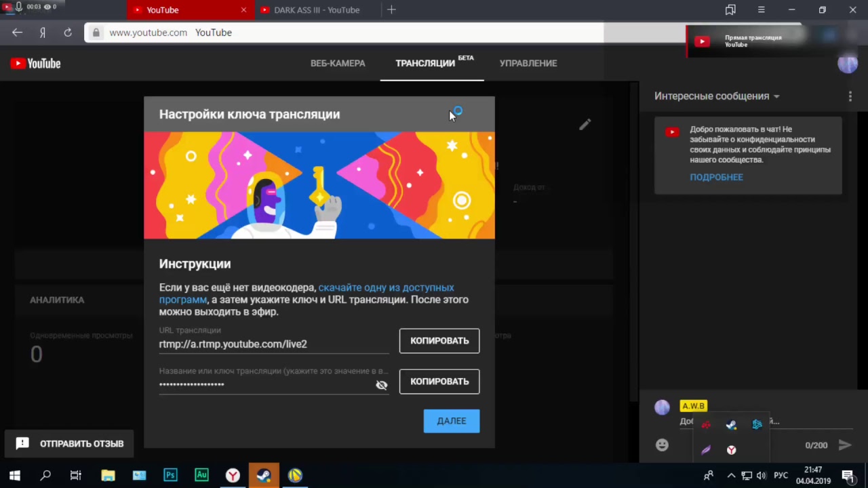Open the browser hamburger menu
The height and width of the screenshot is (488, 868).
pos(761,9)
